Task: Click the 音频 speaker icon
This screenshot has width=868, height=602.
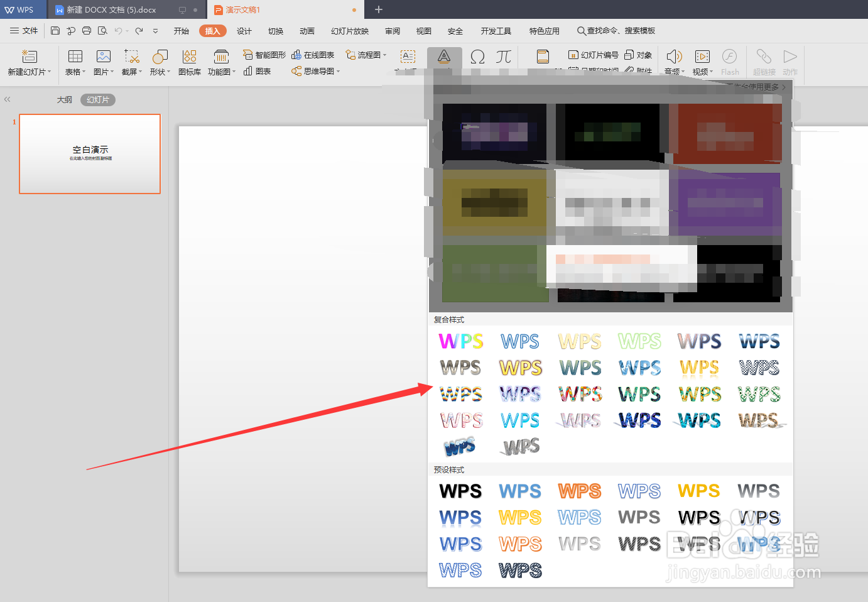Action: [x=674, y=57]
